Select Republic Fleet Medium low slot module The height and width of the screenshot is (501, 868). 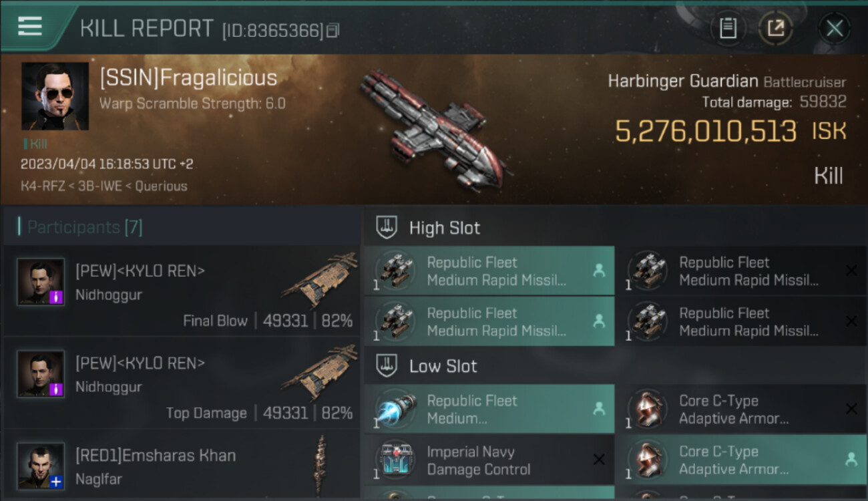(x=489, y=409)
